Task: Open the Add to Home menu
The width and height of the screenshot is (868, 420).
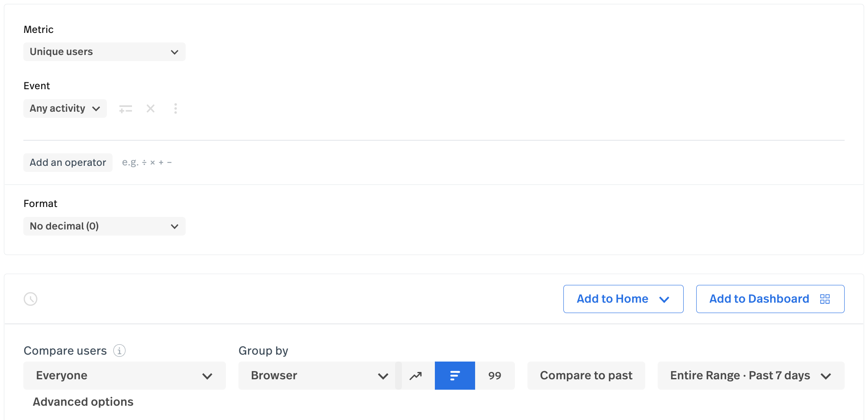Action: pos(623,299)
